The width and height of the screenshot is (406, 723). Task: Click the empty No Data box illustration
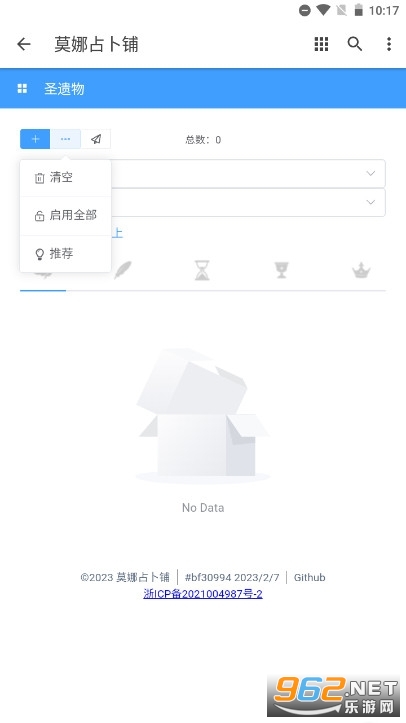(203, 416)
